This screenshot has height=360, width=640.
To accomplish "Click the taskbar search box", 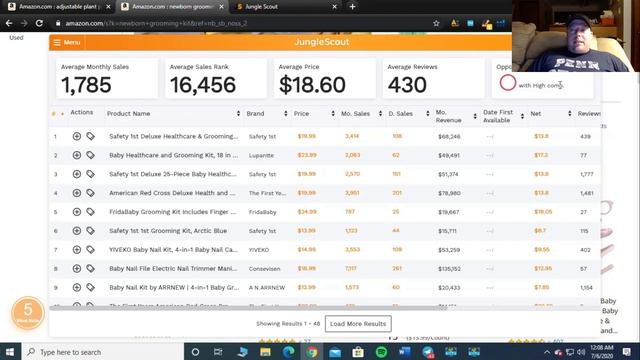I will pos(102,352).
